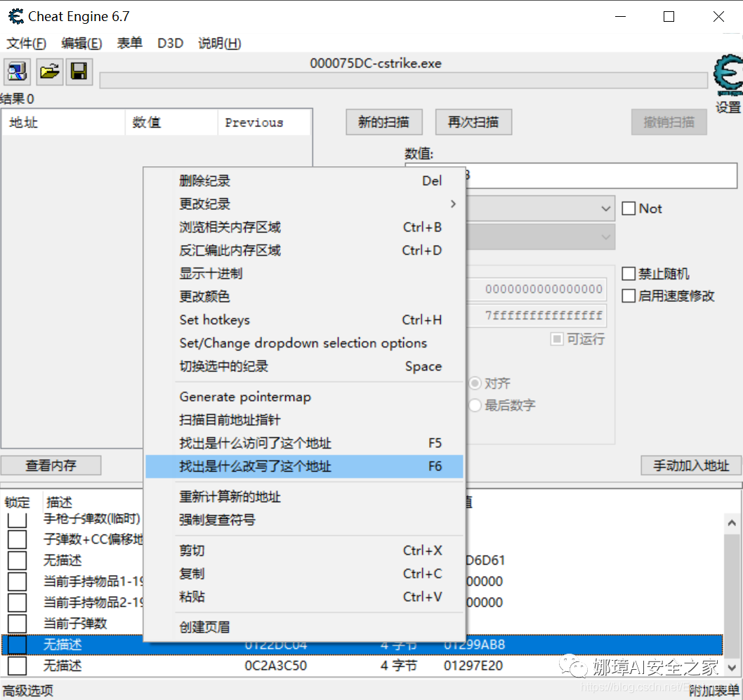The image size is (743, 700).
Task: Select the highlighted 无描述 row 01299AB8
Action: 362,645
